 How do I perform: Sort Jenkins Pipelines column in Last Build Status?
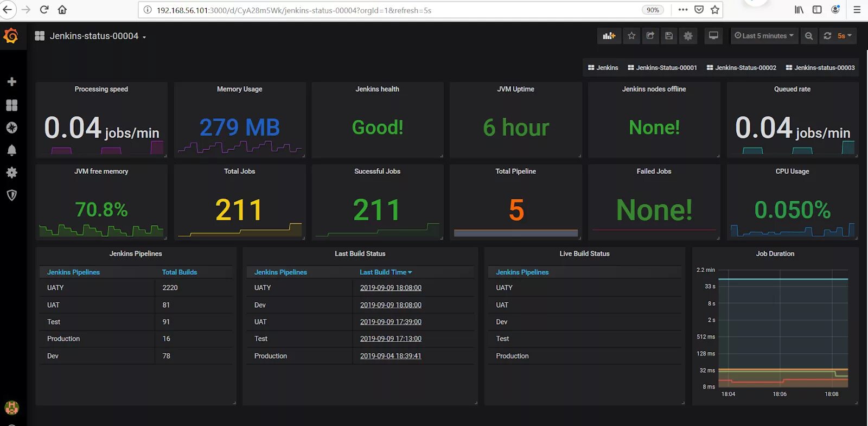point(280,272)
